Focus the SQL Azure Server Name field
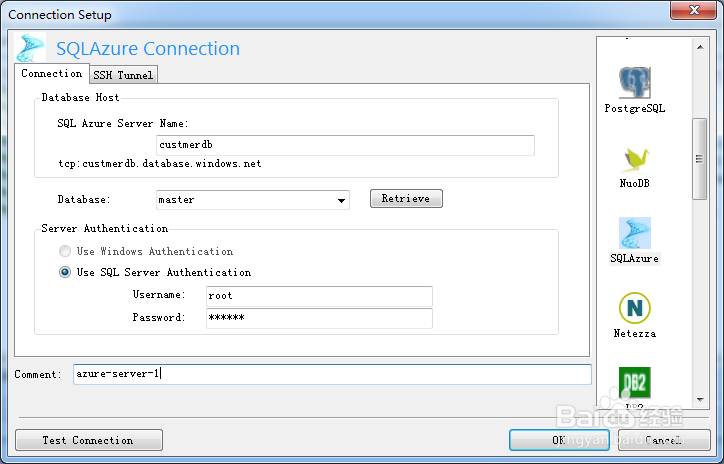The height and width of the screenshot is (464, 724). tap(345, 145)
